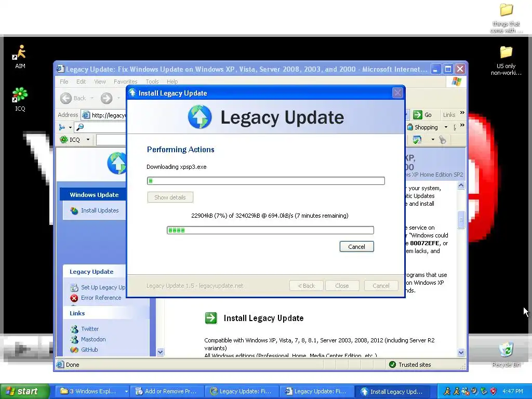Image resolution: width=532 pixels, height=399 pixels.
Task: Open the Tools menu in Internet Explorer
Action: click(152, 82)
